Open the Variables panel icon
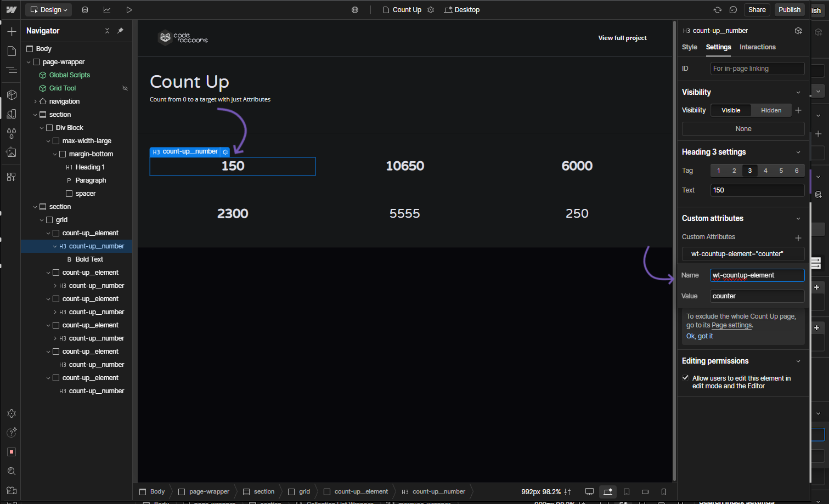The height and width of the screenshot is (504, 829). pos(12,133)
